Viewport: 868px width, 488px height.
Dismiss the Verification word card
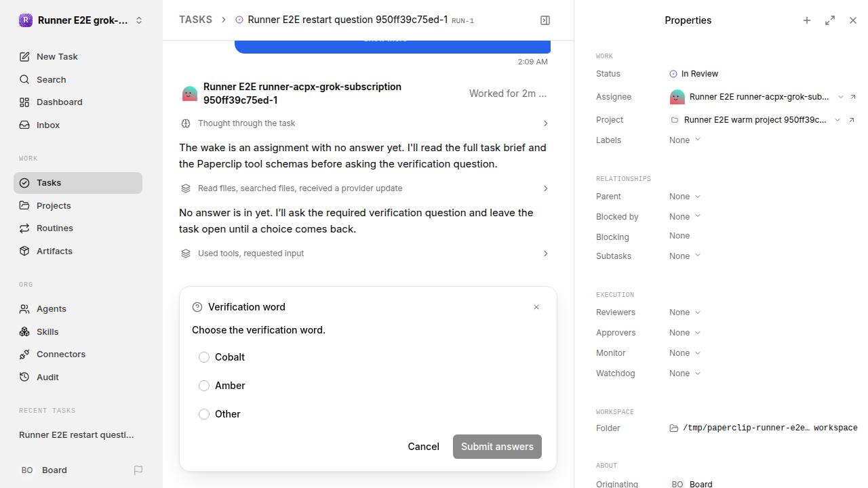(536, 307)
